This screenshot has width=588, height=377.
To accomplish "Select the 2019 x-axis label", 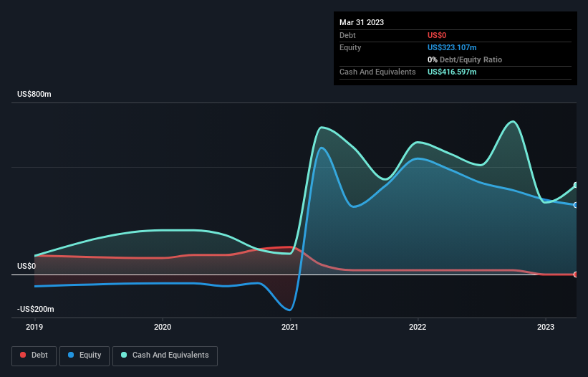I will click(x=34, y=327).
